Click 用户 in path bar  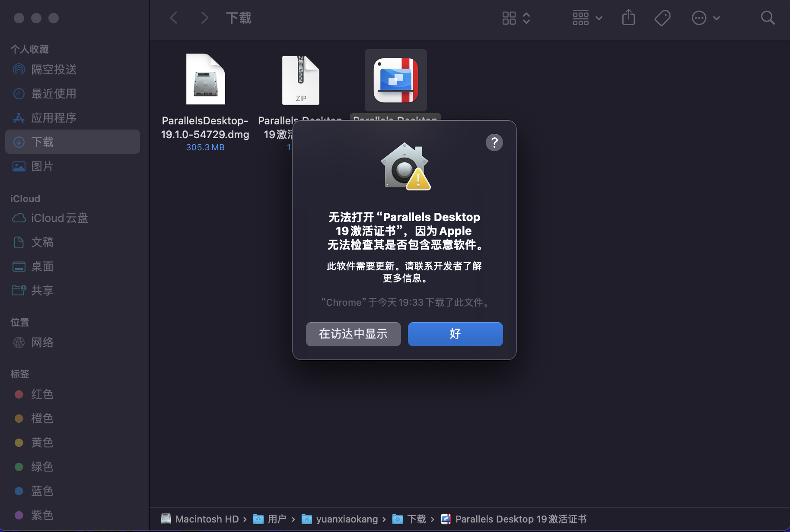coord(270,519)
